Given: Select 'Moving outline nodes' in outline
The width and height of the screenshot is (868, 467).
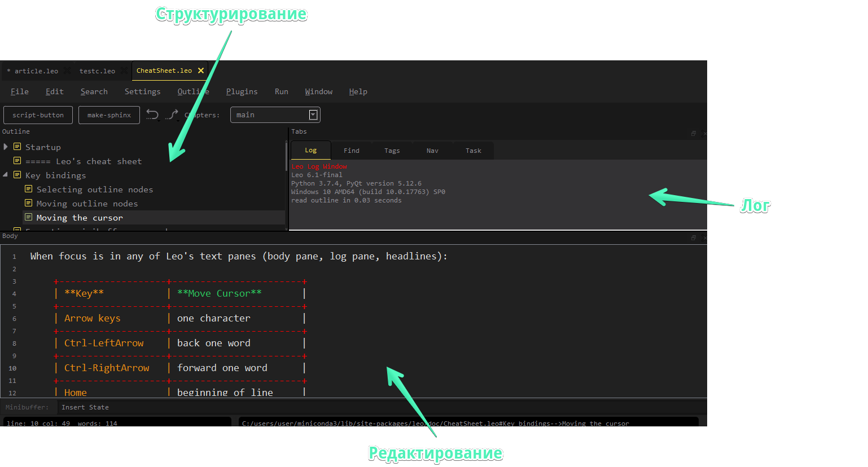Looking at the screenshot, I should 87,203.
